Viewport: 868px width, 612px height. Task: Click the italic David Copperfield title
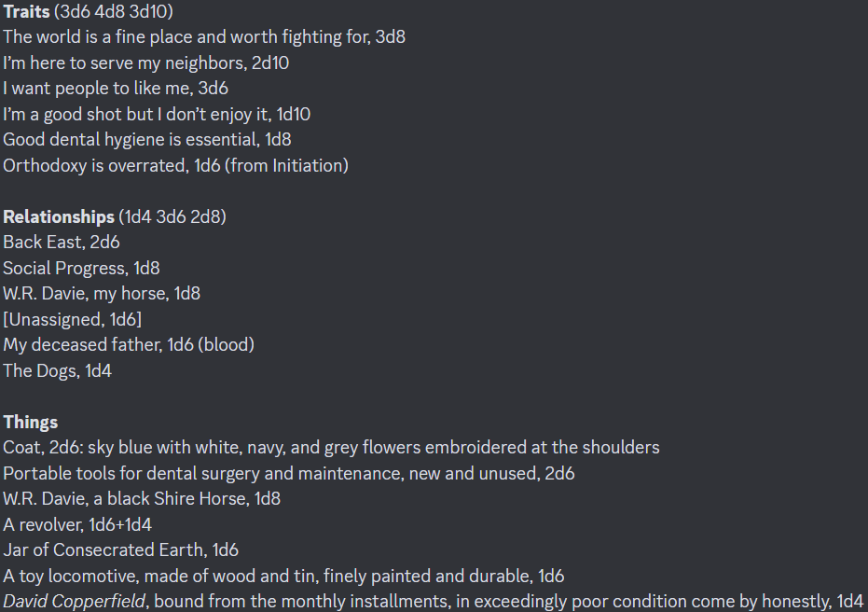coord(75,602)
